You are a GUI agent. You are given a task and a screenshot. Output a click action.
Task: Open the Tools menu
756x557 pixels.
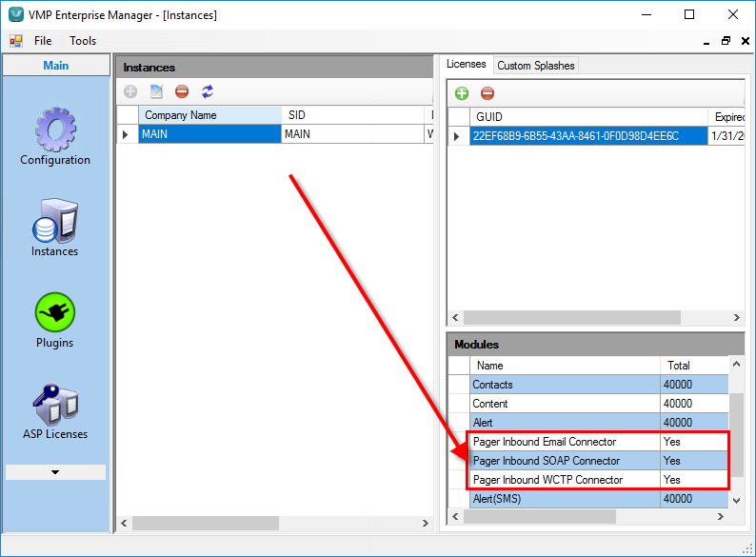(x=83, y=41)
